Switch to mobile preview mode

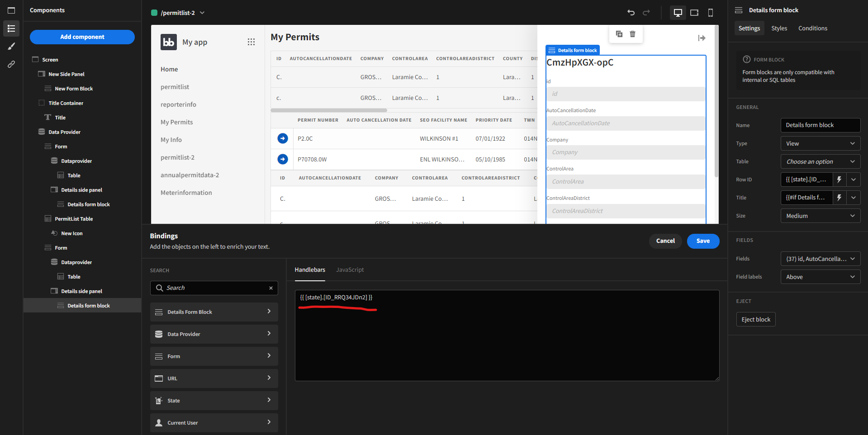pyautogui.click(x=711, y=13)
